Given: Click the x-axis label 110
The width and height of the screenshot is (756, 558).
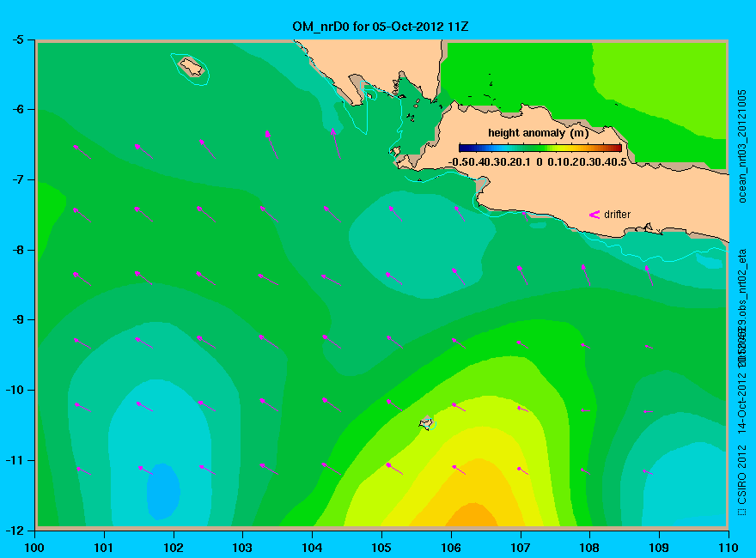Looking at the screenshot, I should (x=728, y=548).
